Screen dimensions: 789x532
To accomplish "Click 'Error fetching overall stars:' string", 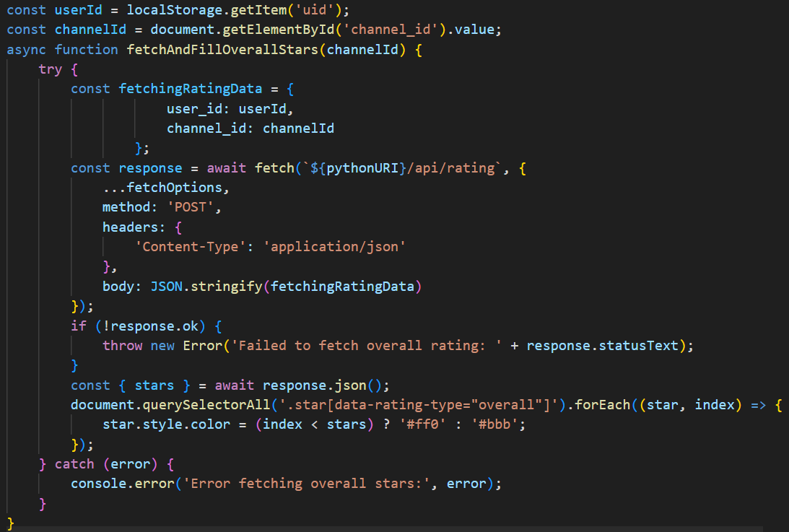I will tap(306, 484).
